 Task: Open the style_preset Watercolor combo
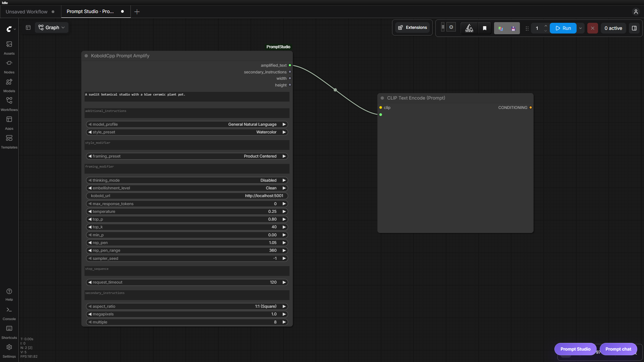point(187,132)
